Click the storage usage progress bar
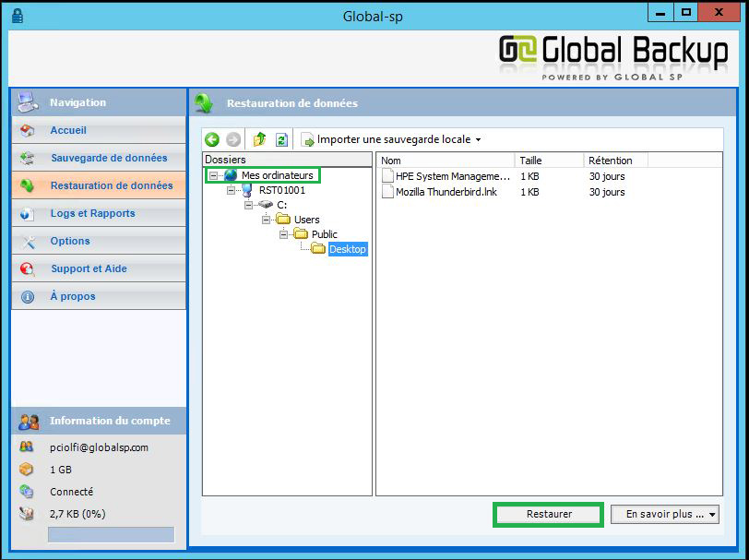Viewport: 749px width, 560px height. 111,535
